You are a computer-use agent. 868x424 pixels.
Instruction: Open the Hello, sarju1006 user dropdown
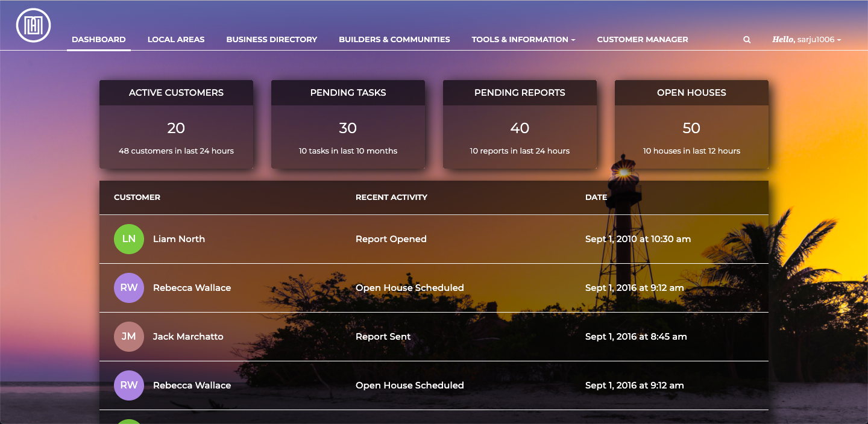[807, 39]
